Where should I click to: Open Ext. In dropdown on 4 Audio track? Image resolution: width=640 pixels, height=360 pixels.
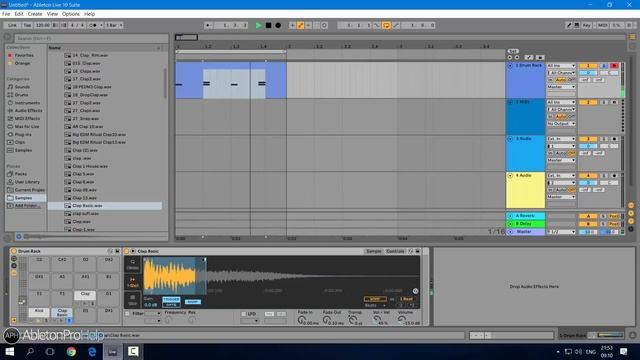coord(561,176)
